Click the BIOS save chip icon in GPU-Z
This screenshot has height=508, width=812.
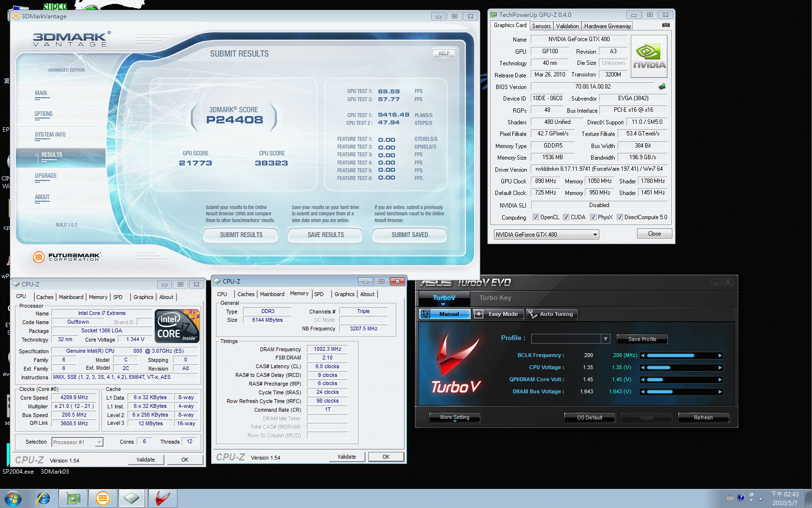click(x=662, y=87)
